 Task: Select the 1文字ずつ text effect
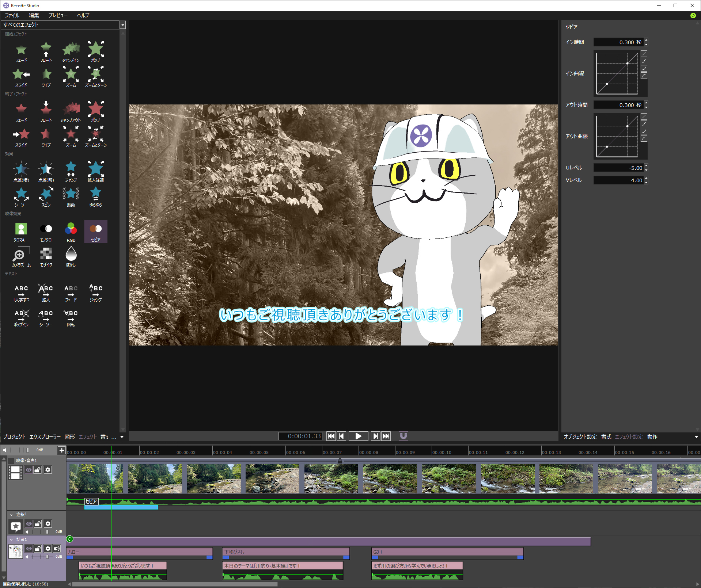(21, 293)
